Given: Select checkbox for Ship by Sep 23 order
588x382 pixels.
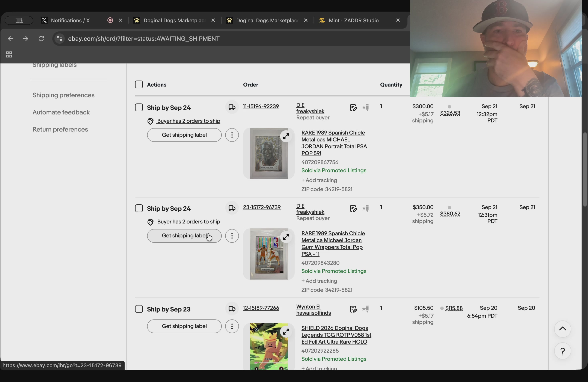Looking at the screenshot, I should click(x=139, y=309).
